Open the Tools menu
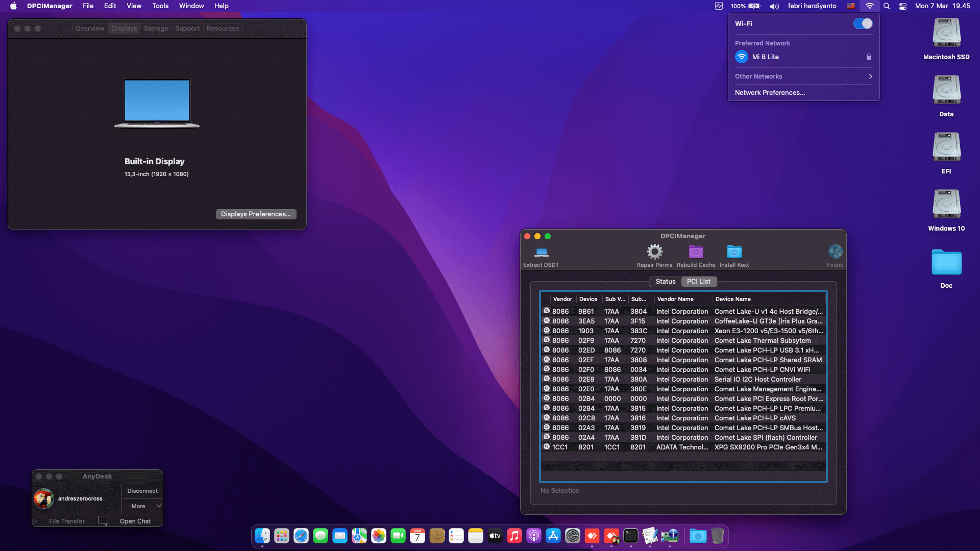The width and height of the screenshot is (980, 551). [160, 6]
